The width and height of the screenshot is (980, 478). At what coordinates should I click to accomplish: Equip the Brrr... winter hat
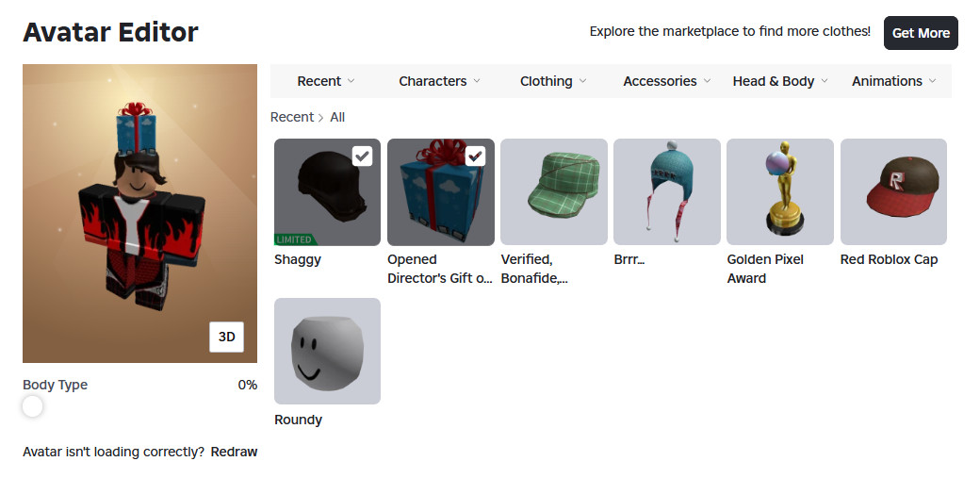(667, 191)
